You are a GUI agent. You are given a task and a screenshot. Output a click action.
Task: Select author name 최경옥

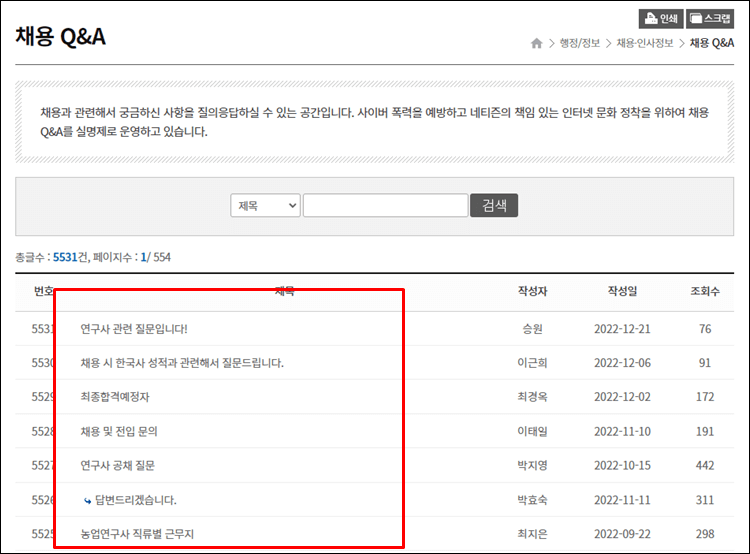coord(532,397)
